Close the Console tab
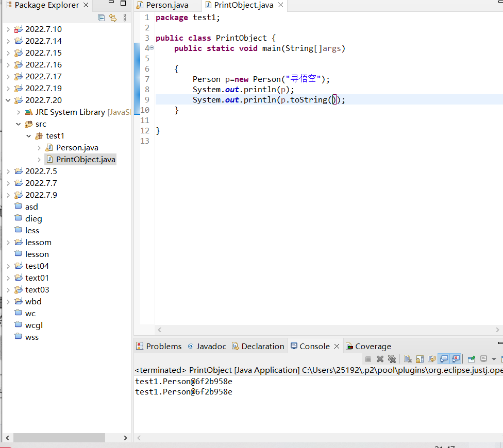503x448 pixels. (337, 347)
